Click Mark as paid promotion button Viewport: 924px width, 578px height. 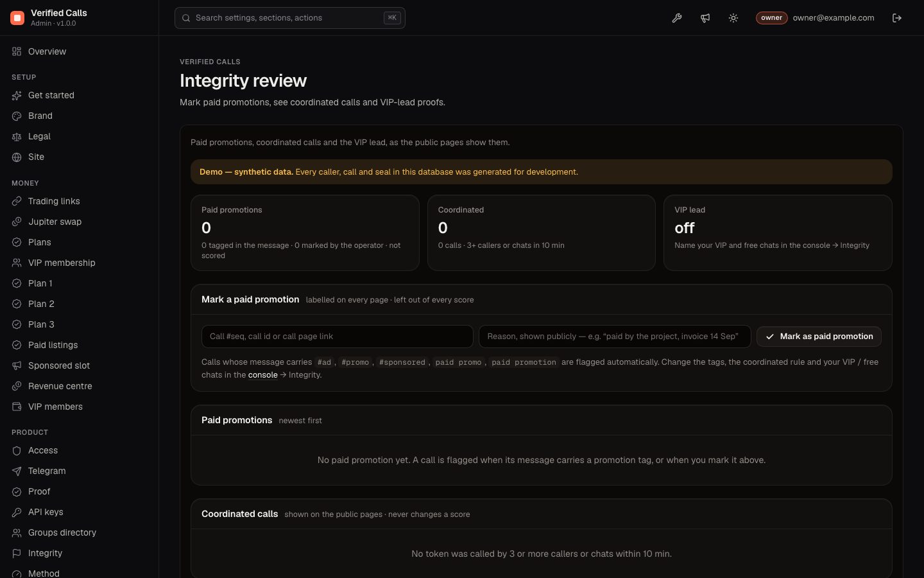tap(819, 337)
